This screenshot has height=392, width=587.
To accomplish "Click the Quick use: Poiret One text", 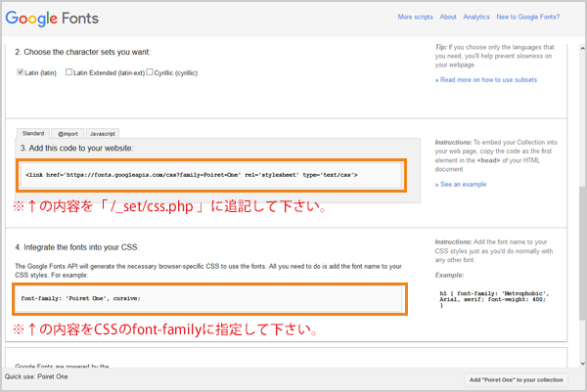I will point(36,376).
